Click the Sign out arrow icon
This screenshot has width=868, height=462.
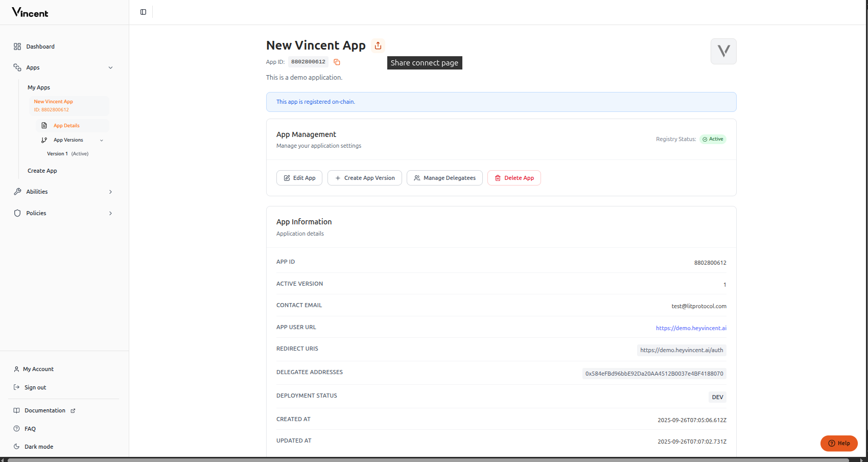pos(17,387)
